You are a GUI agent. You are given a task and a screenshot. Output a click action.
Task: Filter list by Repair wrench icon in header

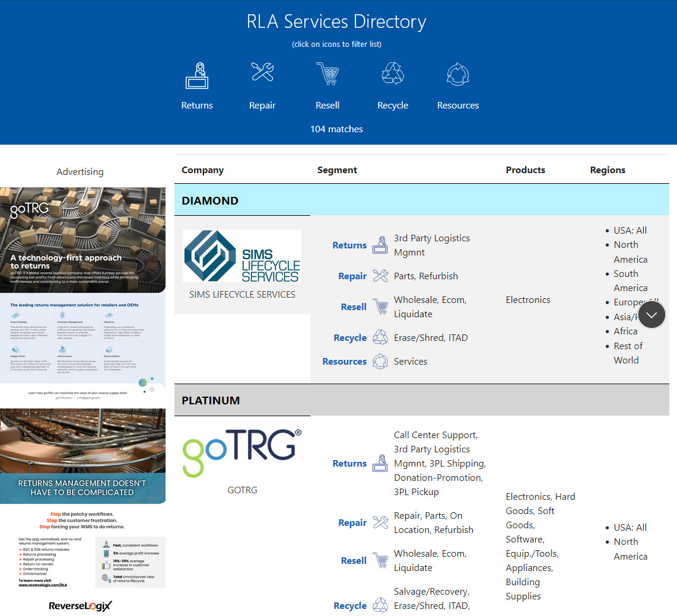point(262,73)
